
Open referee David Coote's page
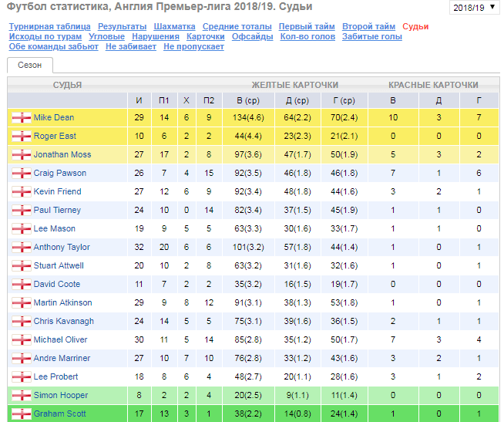(57, 284)
